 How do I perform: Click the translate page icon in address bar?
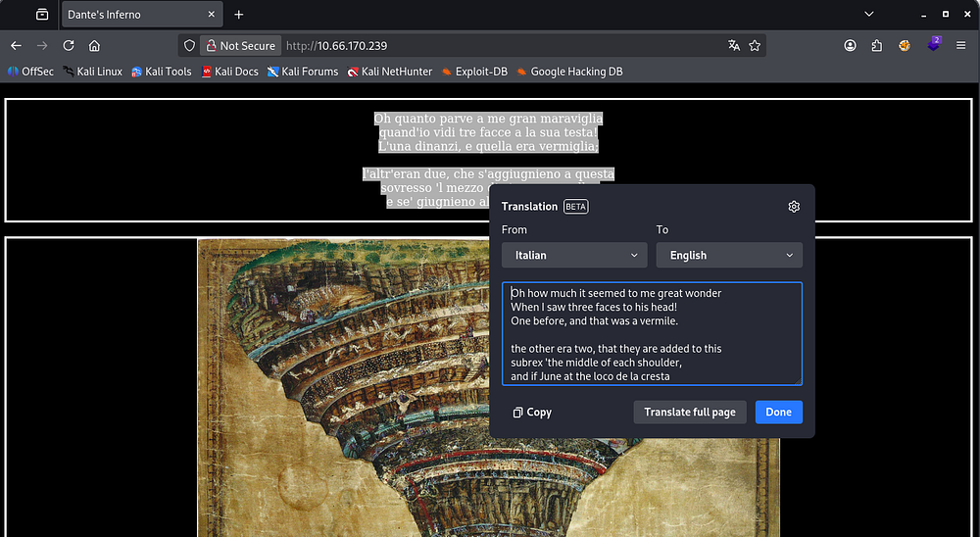734,45
